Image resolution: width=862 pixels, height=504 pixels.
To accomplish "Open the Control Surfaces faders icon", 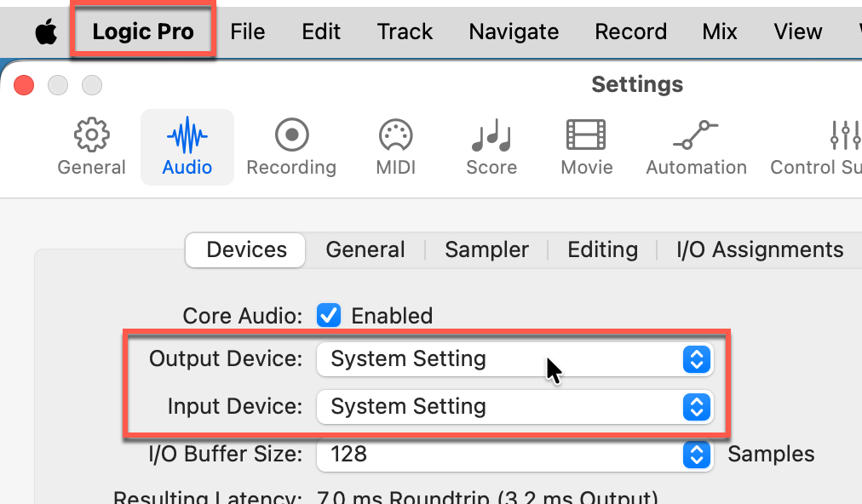I will (x=843, y=136).
